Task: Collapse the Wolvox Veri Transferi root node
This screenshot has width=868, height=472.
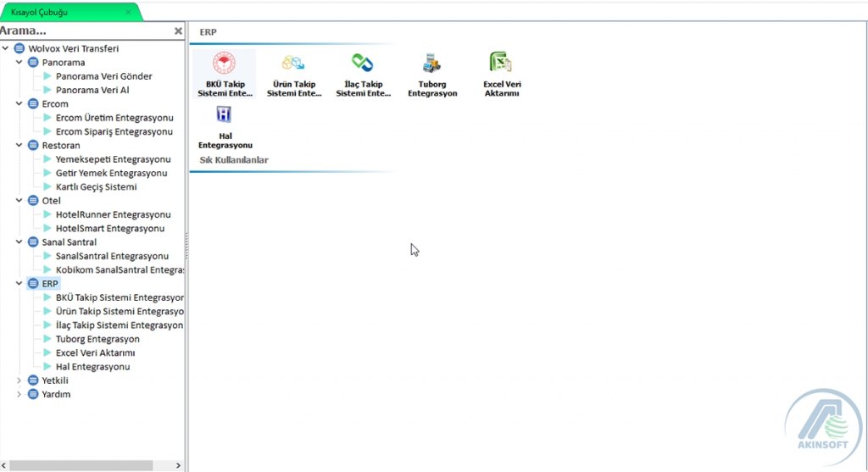Action: pyautogui.click(x=6, y=48)
